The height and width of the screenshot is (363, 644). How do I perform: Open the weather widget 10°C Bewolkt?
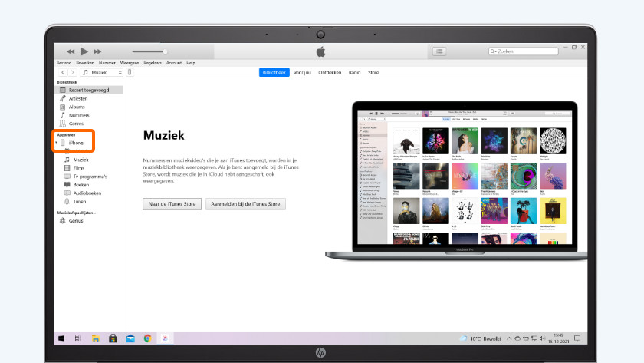(480, 338)
